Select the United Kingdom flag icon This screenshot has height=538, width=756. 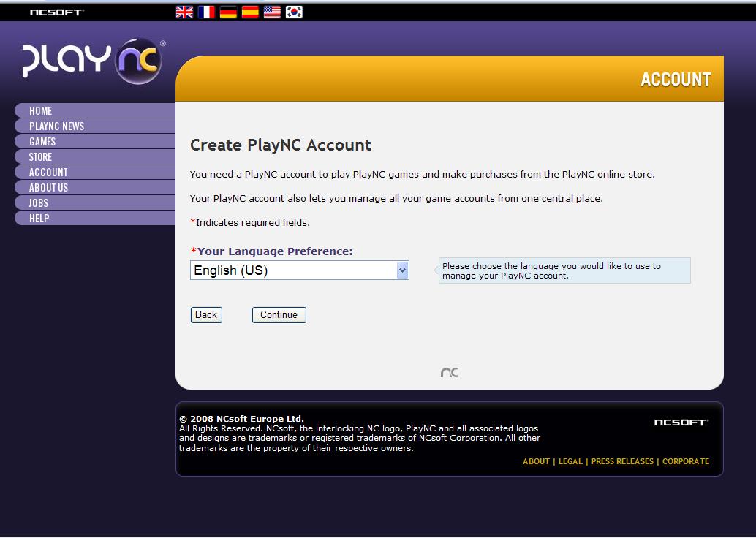[184, 12]
